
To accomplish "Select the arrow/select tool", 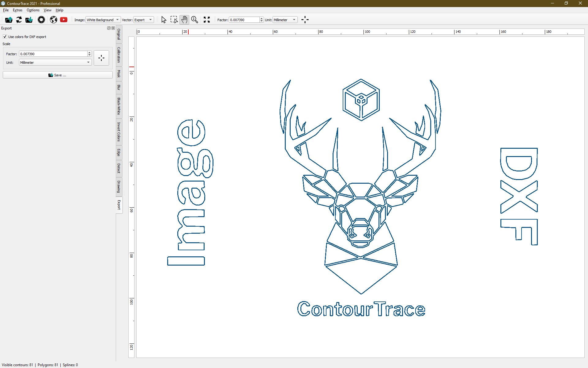I will [163, 20].
